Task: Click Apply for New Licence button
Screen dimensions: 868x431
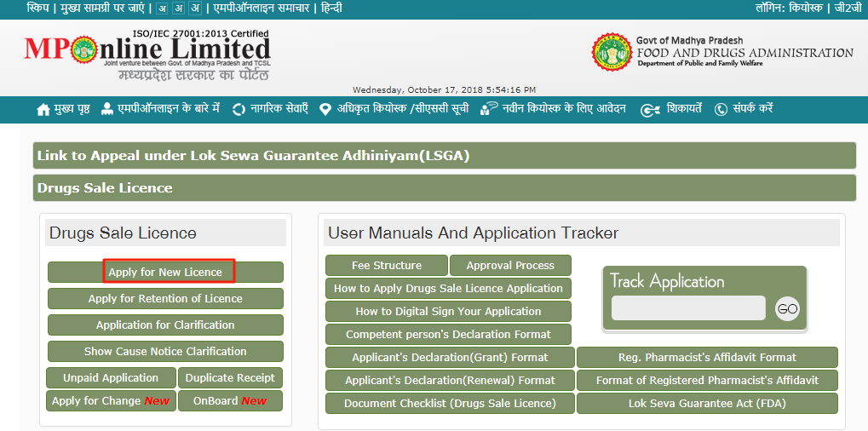Action: point(165,273)
